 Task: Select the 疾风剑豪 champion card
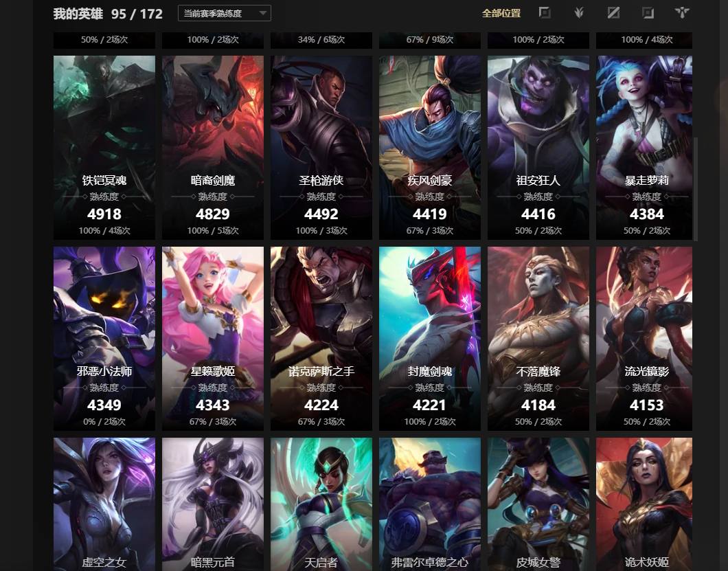point(430,147)
